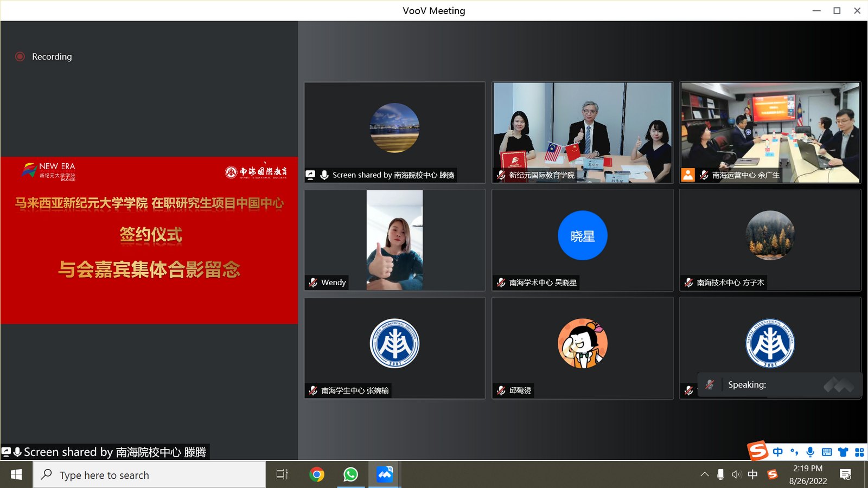The height and width of the screenshot is (488, 868).
Task: Click the muted mic icon in the Speaking popup
Action: [710, 384]
